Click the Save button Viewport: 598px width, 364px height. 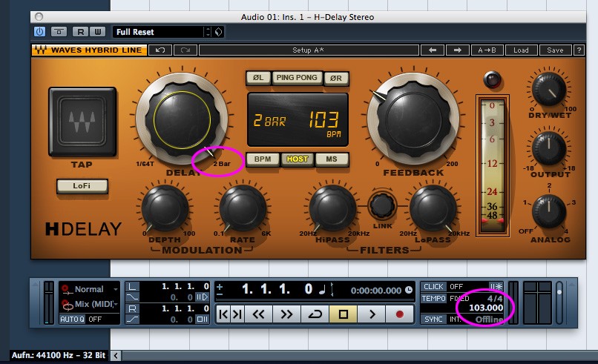(x=555, y=50)
